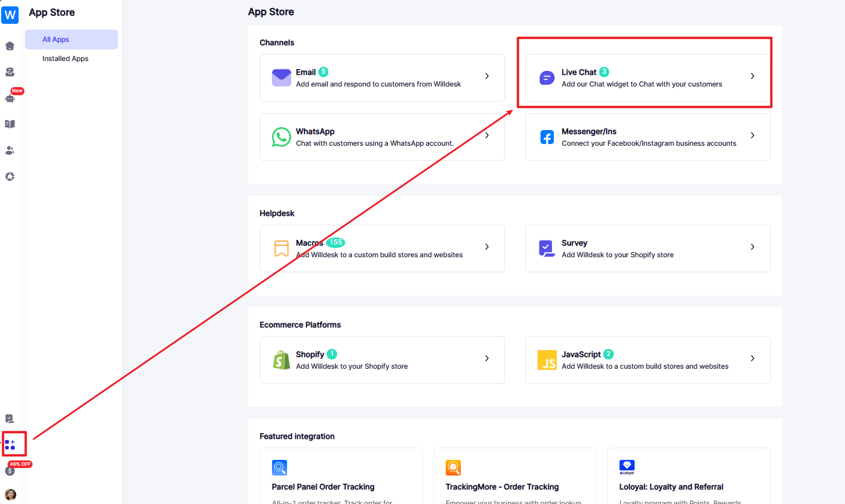Expand the Shopify chevron arrow
The width and height of the screenshot is (845, 504).
click(487, 358)
